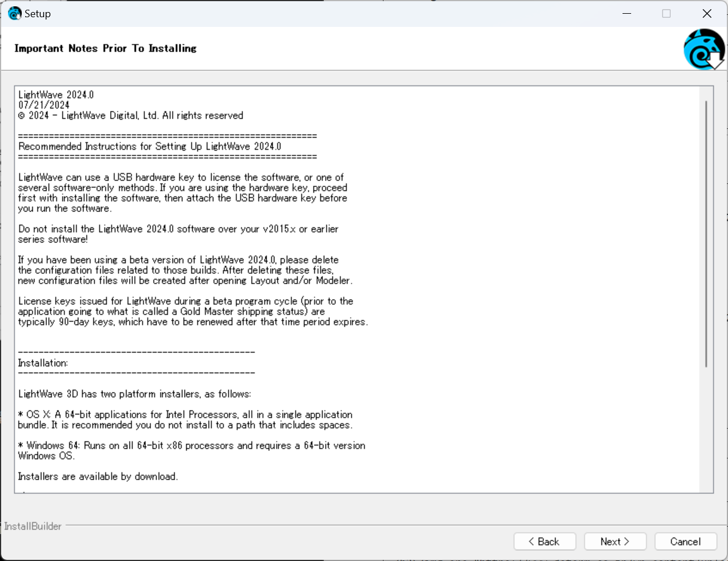The image size is (728, 561).
Task: Click 'LightWave 3D has two platform installers' line
Action: point(135,394)
